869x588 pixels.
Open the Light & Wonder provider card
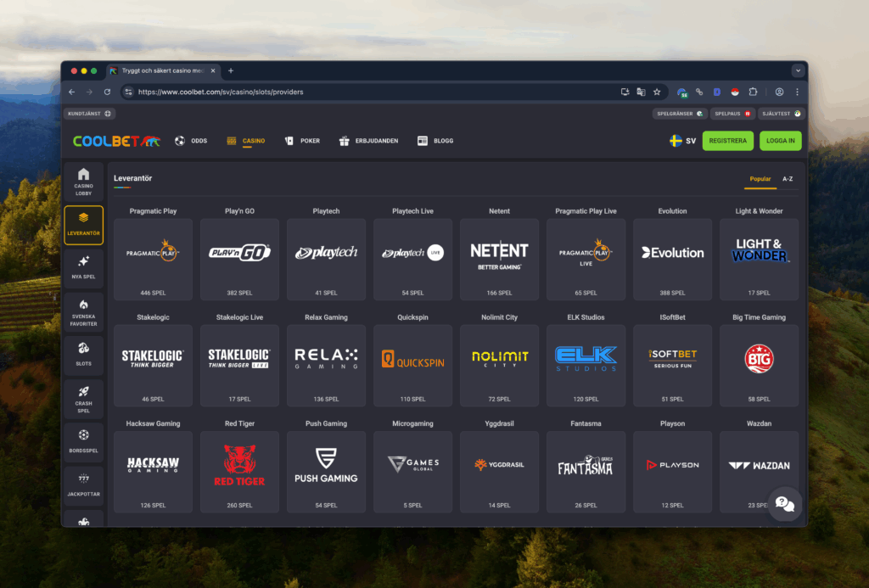tap(760, 259)
